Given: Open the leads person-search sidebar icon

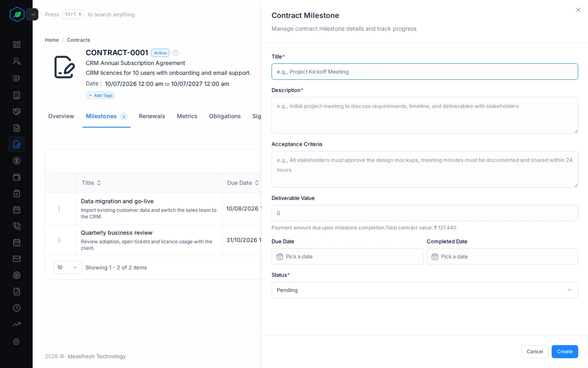Looking at the screenshot, I should pos(17,61).
